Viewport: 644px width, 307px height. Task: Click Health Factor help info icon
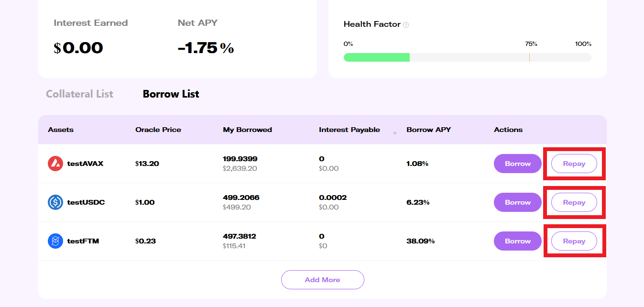[x=406, y=25]
